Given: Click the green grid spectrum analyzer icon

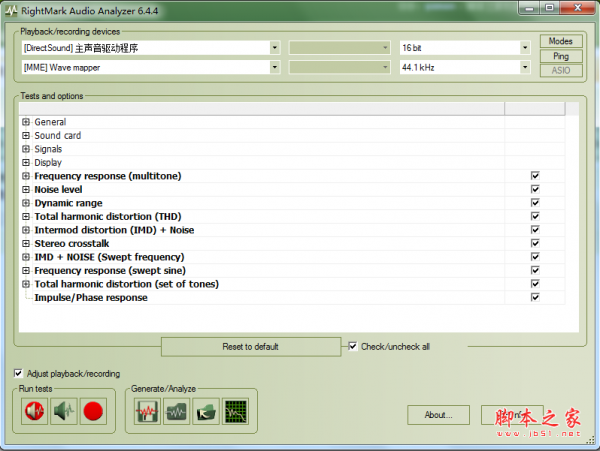Looking at the screenshot, I should (x=235, y=411).
